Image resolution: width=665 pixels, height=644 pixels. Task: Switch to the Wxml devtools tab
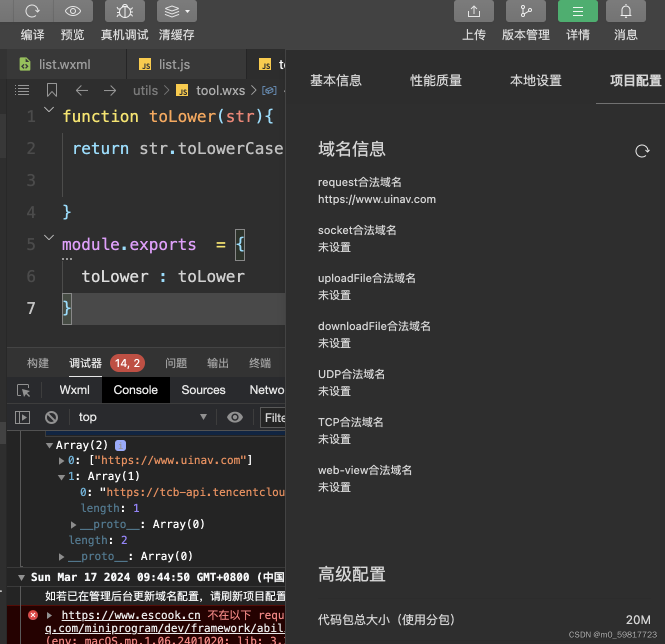coord(74,390)
